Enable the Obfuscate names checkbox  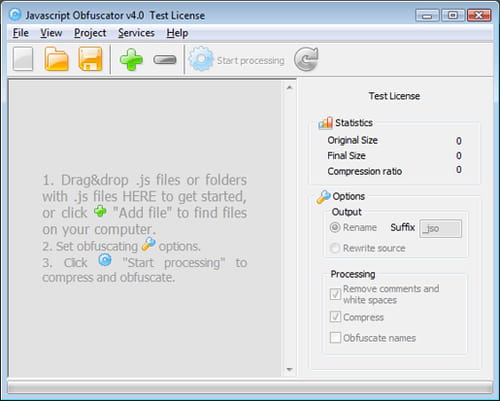tap(335, 338)
